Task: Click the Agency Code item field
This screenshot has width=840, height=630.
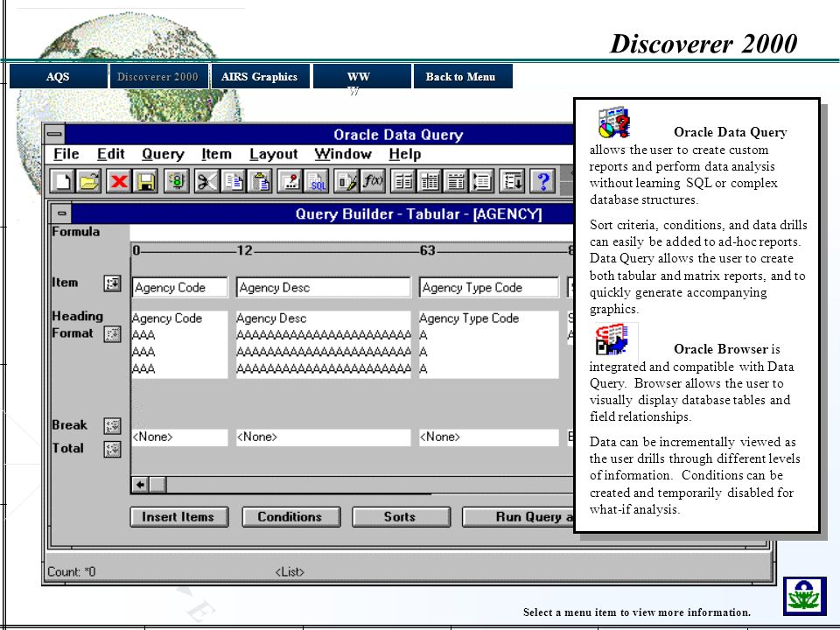Action: [x=179, y=288]
